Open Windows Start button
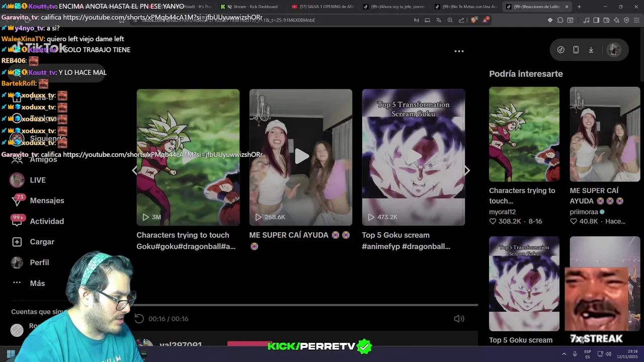The image size is (644, 362). tap(11, 354)
